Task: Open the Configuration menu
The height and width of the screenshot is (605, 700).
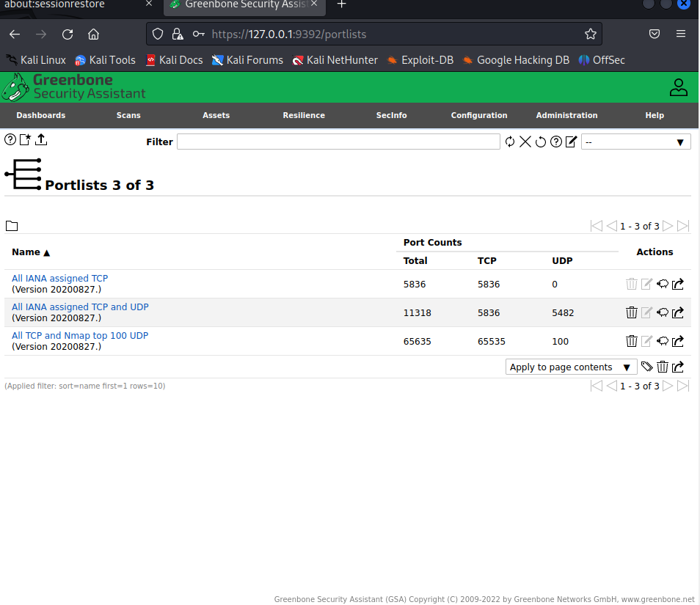Action: coord(478,115)
